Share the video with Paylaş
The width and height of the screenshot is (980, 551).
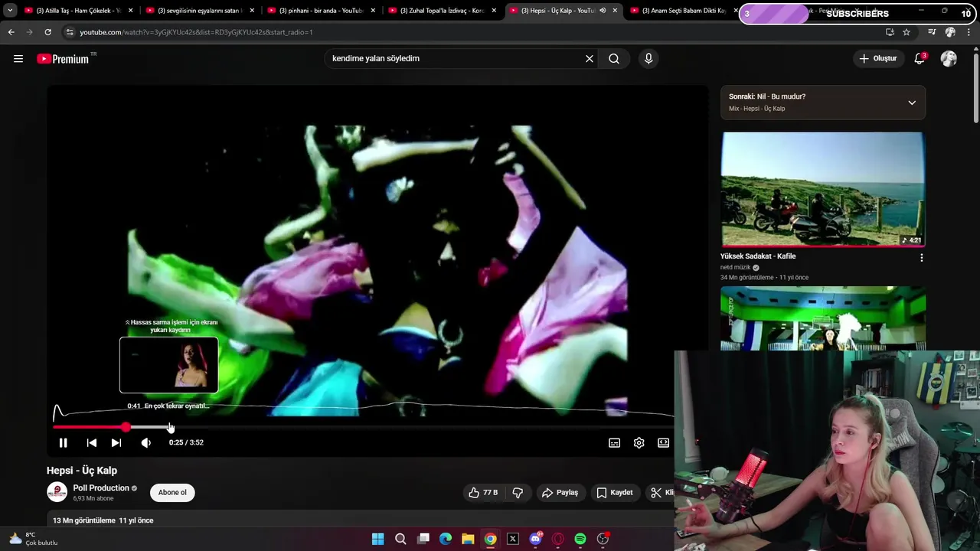pos(560,493)
